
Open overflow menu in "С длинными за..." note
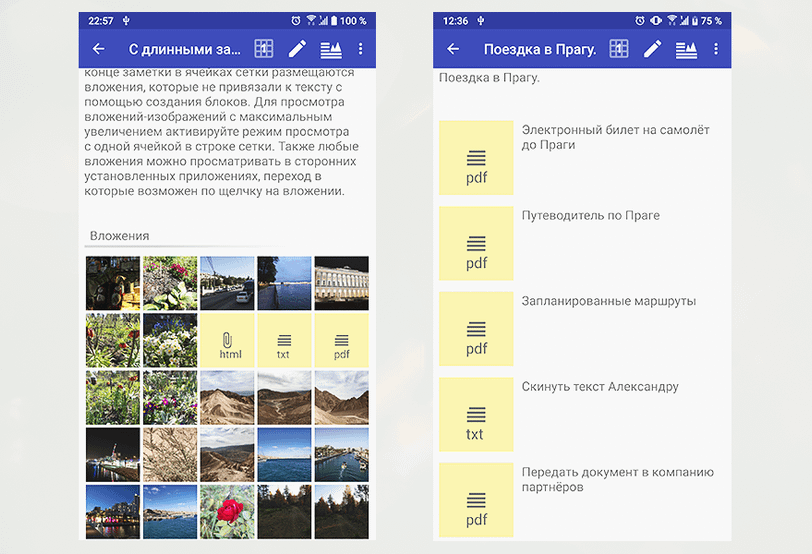tap(361, 49)
